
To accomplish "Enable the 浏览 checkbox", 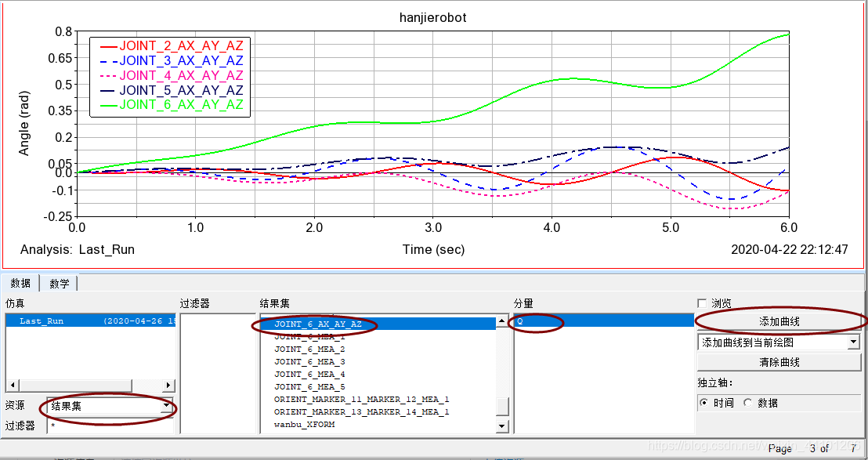I will pos(702,303).
